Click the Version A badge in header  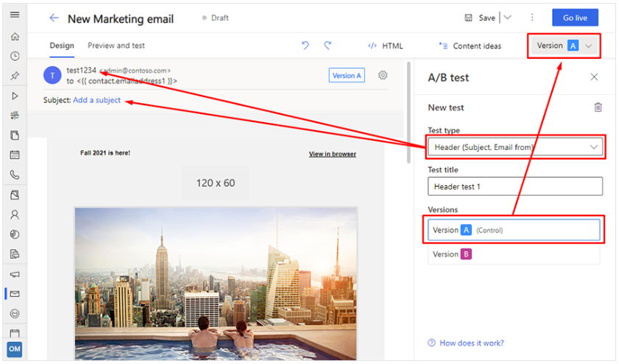click(347, 75)
